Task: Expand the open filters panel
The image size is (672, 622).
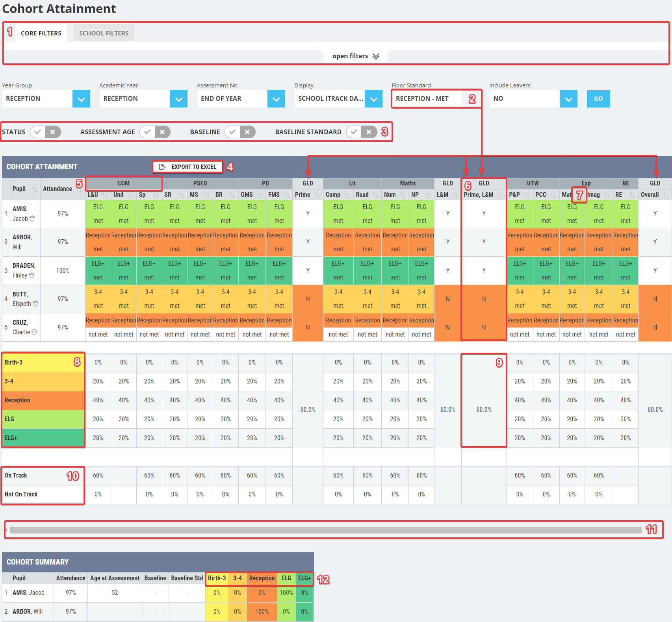Action: click(x=356, y=56)
